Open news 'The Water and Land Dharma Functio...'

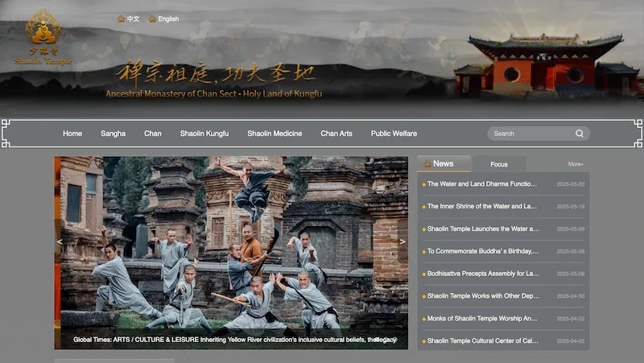pos(481,184)
